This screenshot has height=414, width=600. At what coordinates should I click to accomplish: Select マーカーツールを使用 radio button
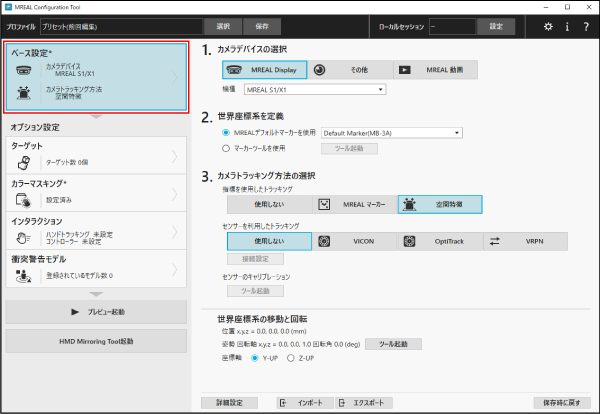pos(226,148)
